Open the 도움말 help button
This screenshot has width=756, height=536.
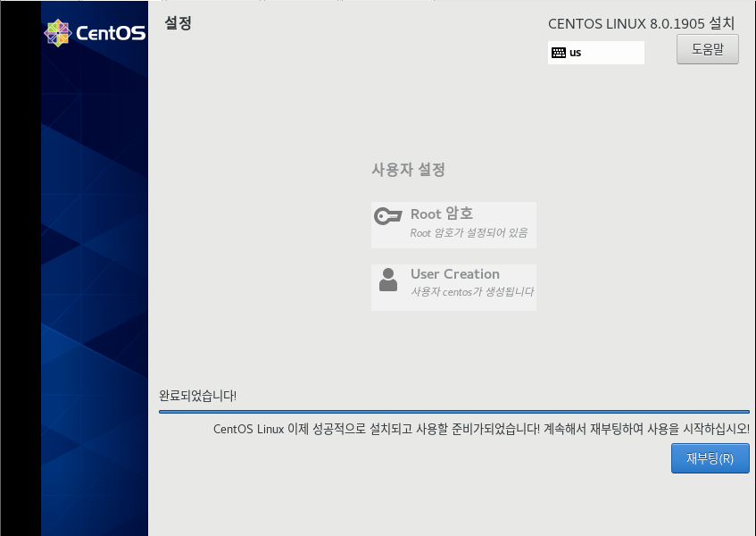point(707,49)
